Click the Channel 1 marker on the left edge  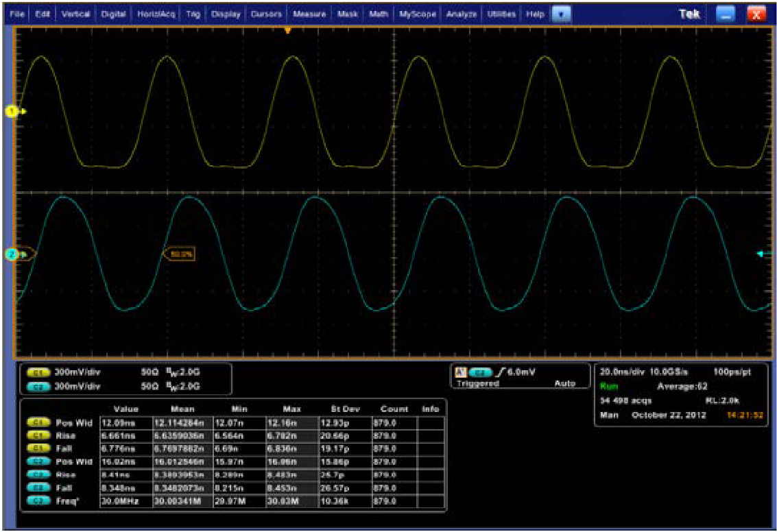pos(12,110)
